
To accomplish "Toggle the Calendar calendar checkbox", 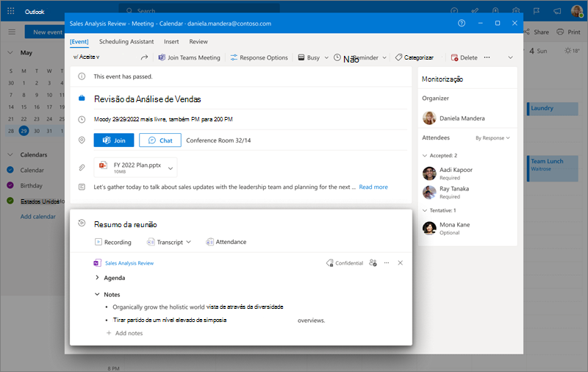I will click(x=10, y=170).
